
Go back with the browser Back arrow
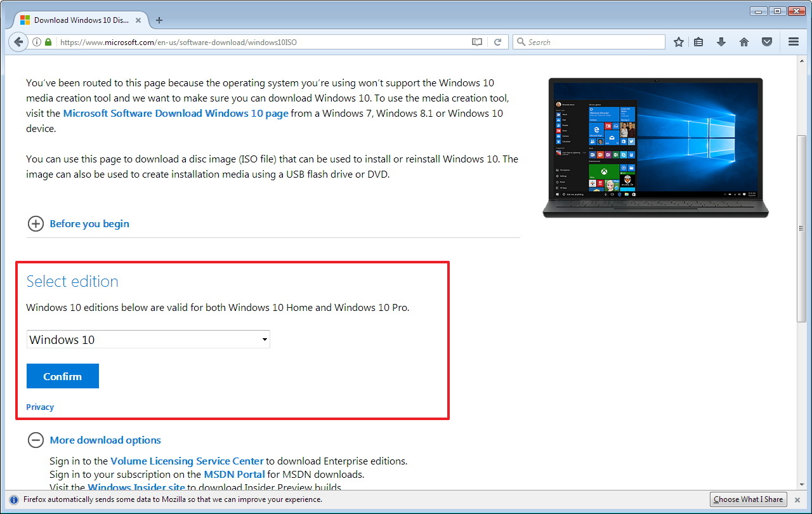18,42
